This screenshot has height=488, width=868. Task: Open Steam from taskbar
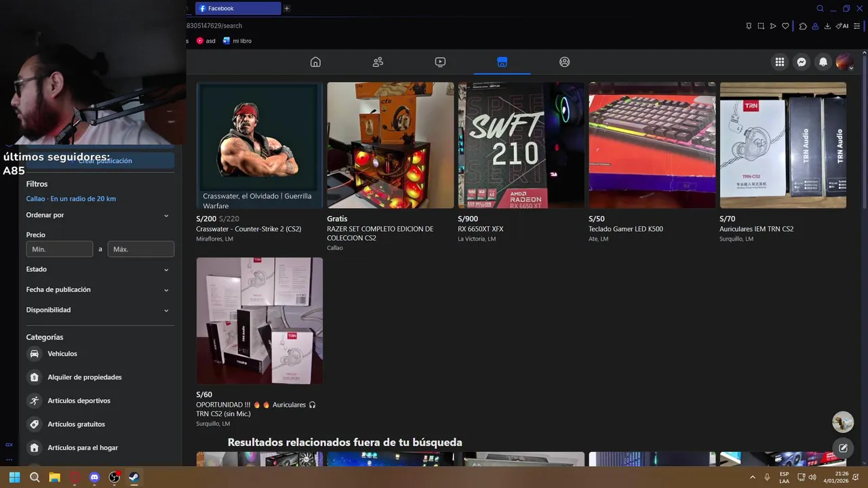134,477
